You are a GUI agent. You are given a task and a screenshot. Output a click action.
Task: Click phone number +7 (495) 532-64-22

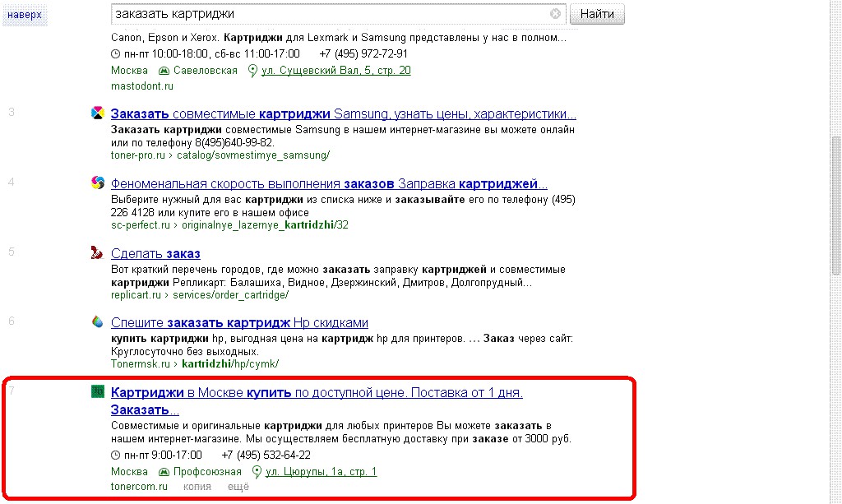266,455
